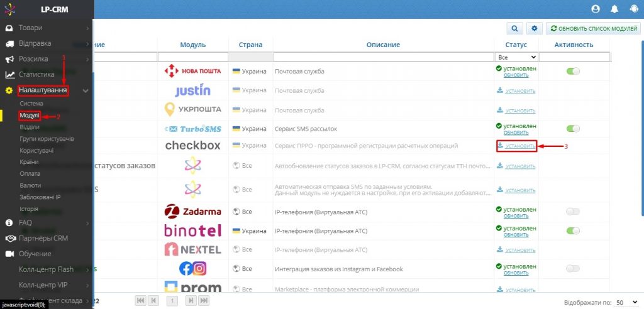The image size is (644, 309).
Task: Open the notifications bell icon
Action: (614, 9)
